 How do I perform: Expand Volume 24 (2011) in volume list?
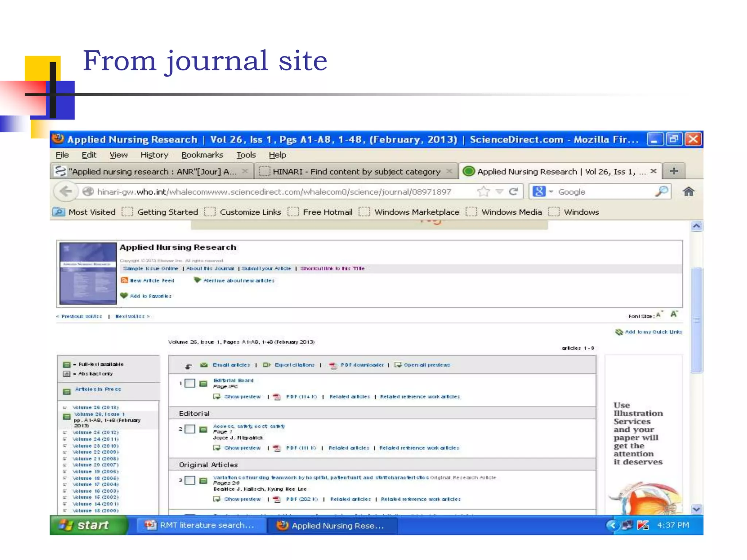click(x=65, y=439)
